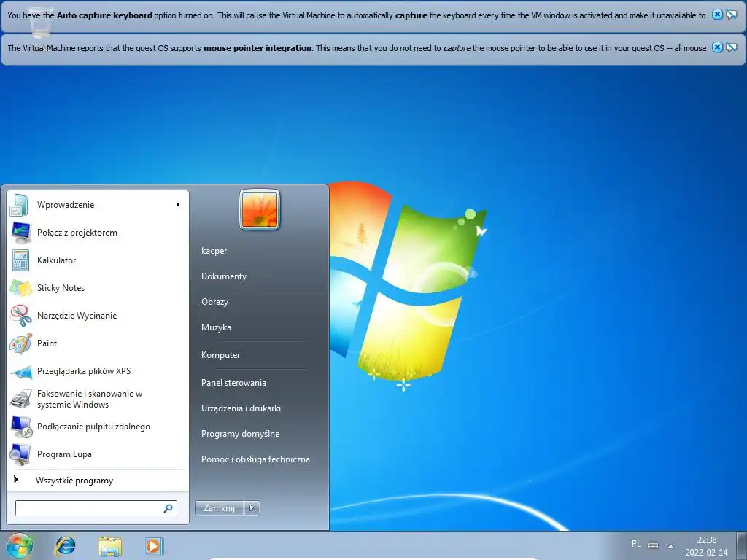Viewport: 747px width, 560px height.
Task: Click the Windows Start orb
Action: click(20, 545)
